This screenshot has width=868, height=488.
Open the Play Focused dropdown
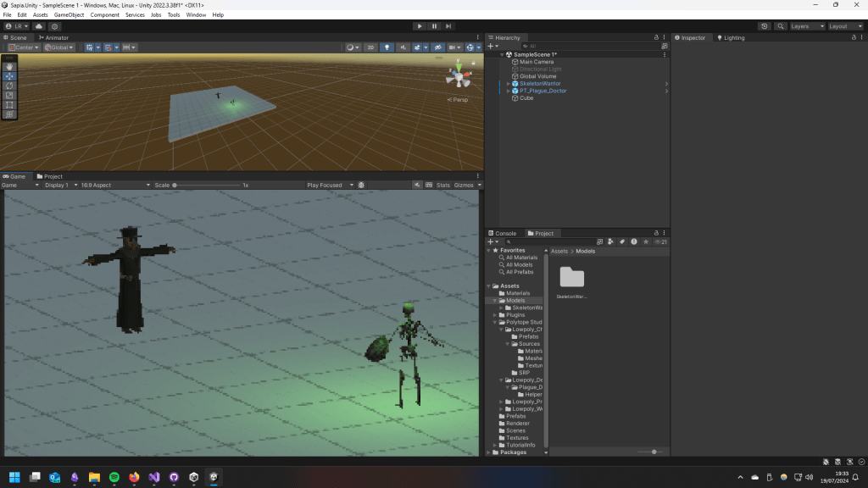[x=329, y=185]
